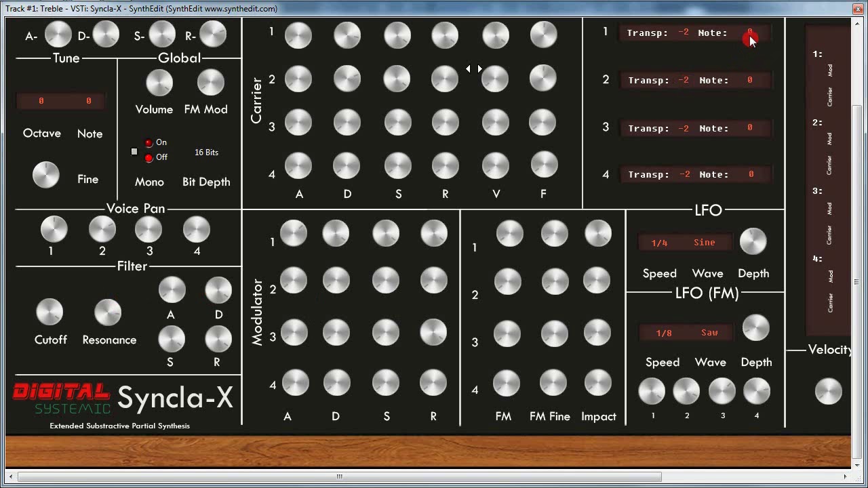
Task: Click the Fine tune knob
Action: [x=46, y=175]
